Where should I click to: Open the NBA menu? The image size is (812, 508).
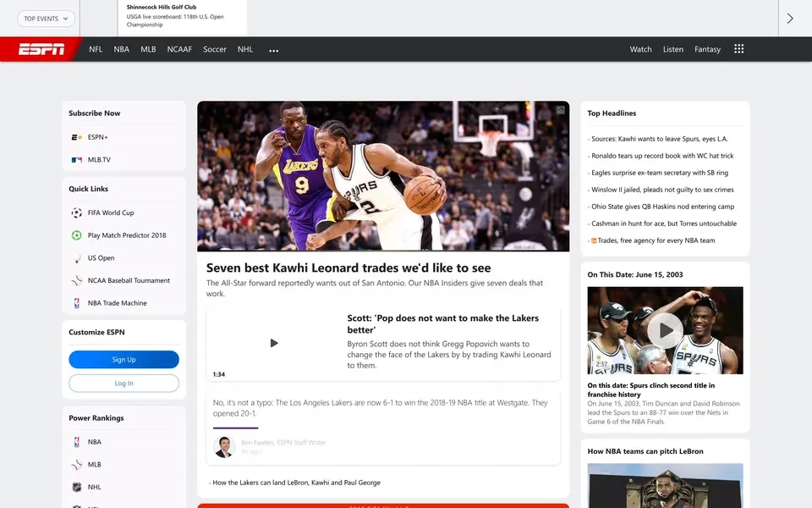point(122,49)
